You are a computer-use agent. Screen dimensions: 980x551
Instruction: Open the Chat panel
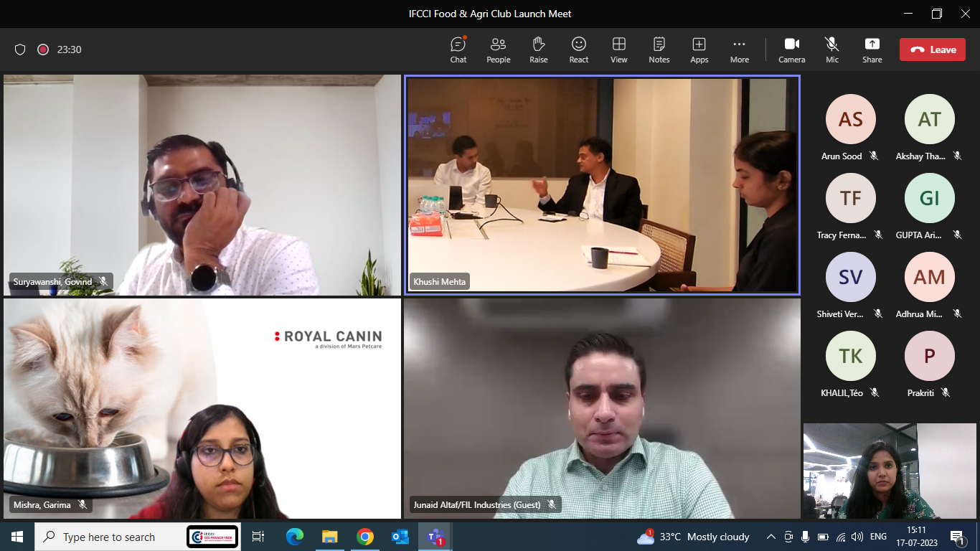tap(458, 50)
